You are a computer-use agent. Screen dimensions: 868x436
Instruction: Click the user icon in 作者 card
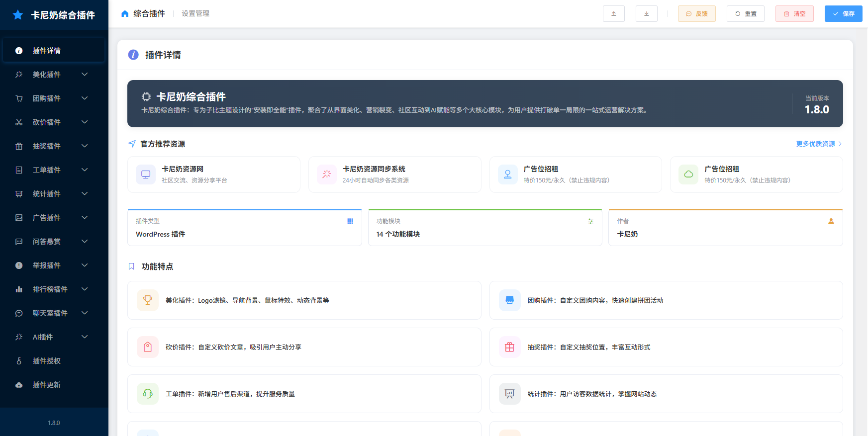pos(831,221)
